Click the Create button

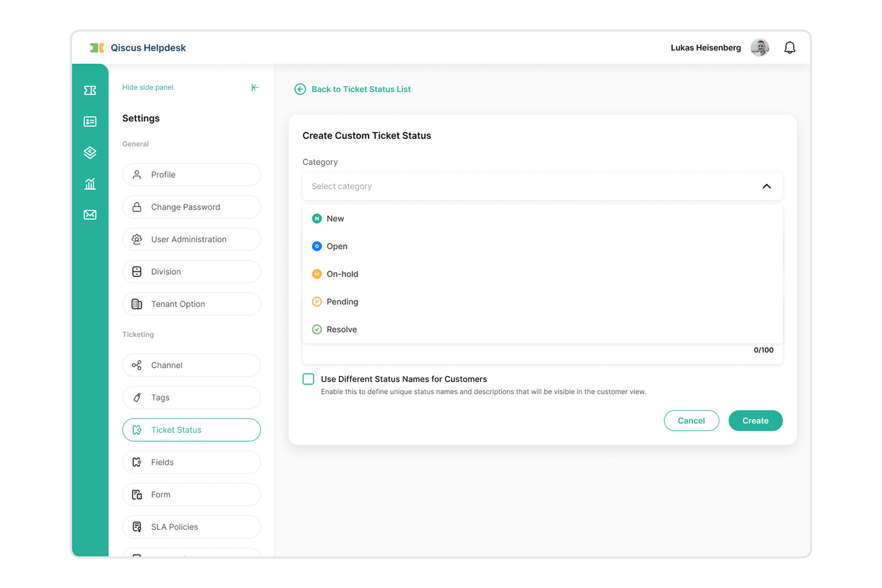click(x=755, y=421)
